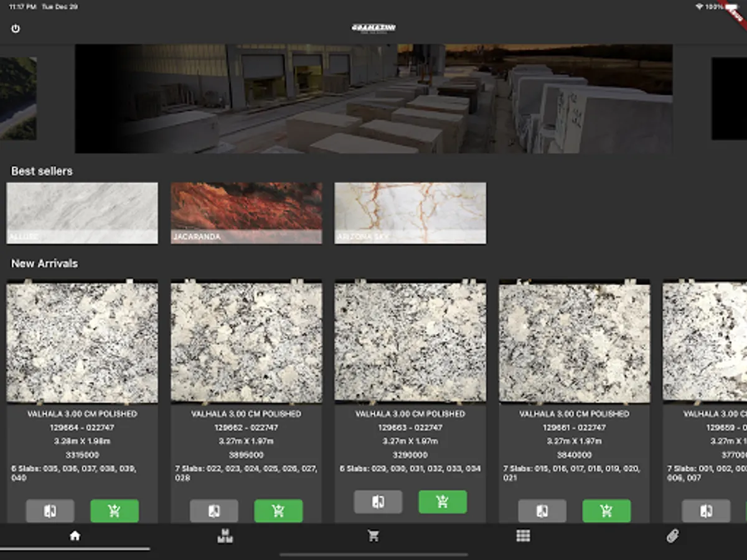Select text '129663 - 022747'
747x560 pixels.
click(x=410, y=427)
